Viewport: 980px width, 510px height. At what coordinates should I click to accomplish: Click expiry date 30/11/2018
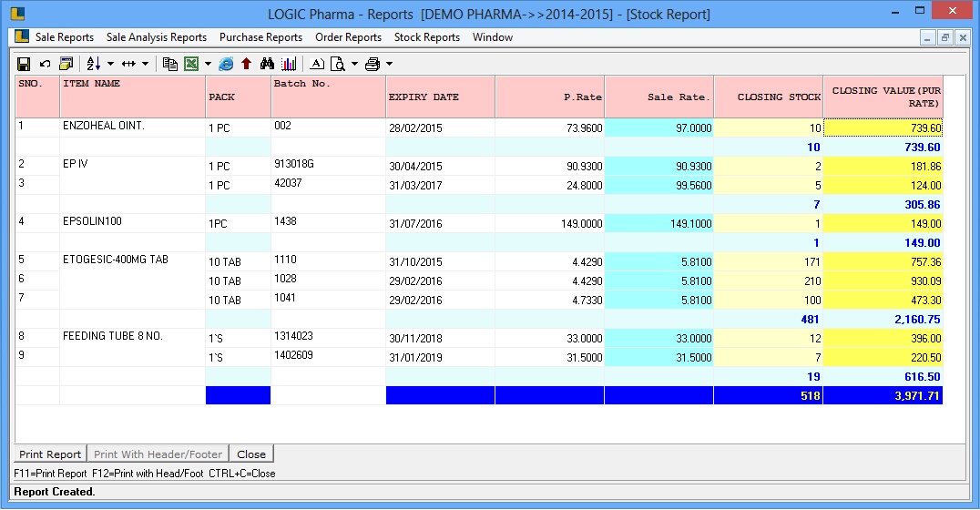(x=415, y=338)
